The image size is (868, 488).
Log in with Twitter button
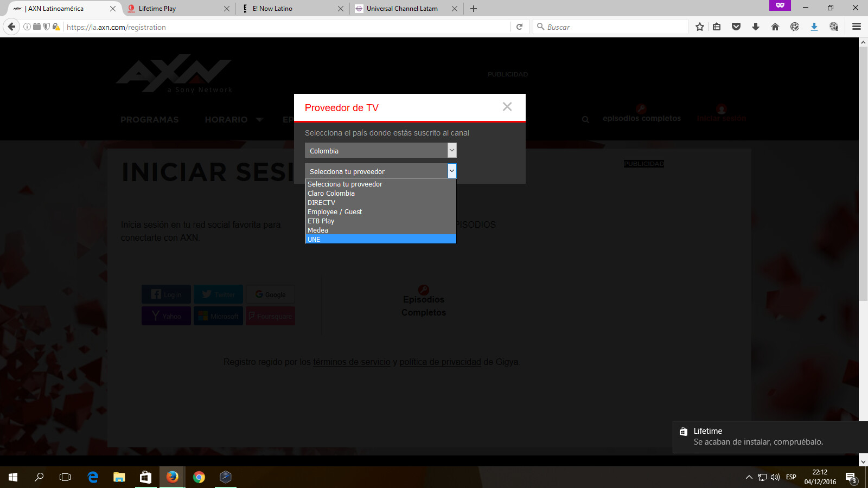pos(218,294)
